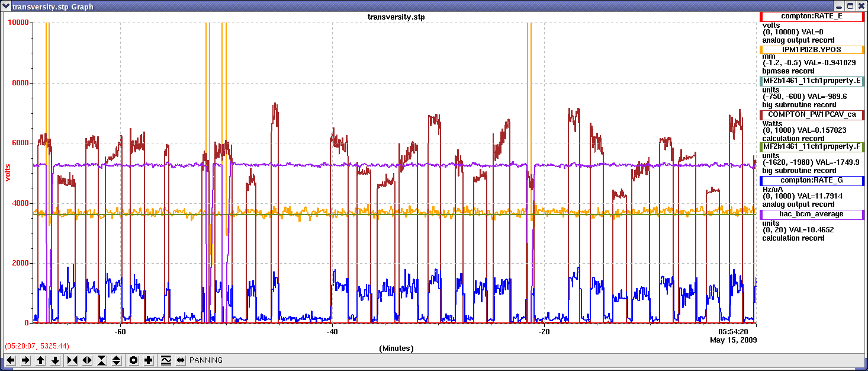This screenshot has width=868, height=371.
Task: Close the transversity.stp Graph window
Action: tap(860, 6)
